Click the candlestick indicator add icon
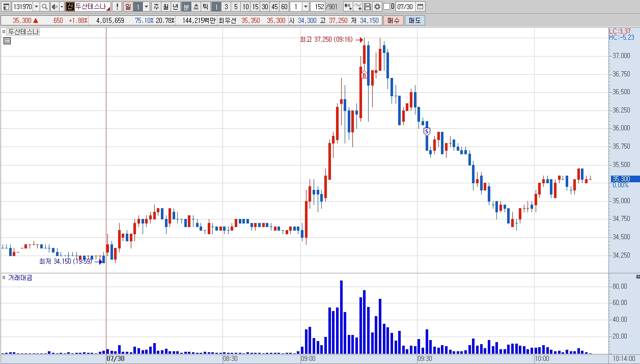The width and height of the screenshot is (640, 364). [348, 7]
